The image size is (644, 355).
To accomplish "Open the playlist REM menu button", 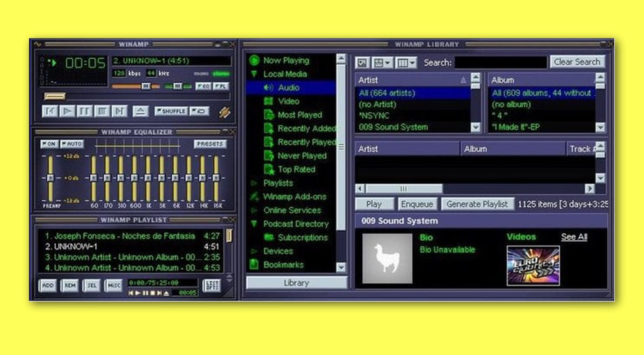I will tap(69, 286).
